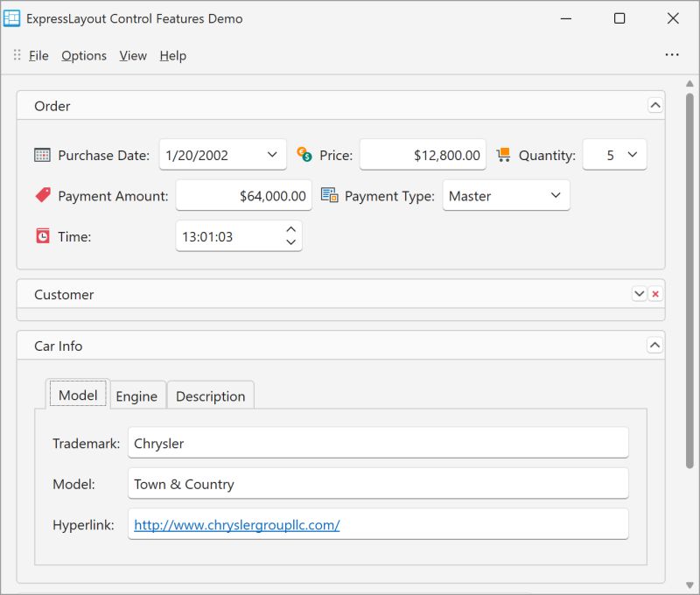
Task: Click the Purchase Date label
Action: (x=104, y=155)
